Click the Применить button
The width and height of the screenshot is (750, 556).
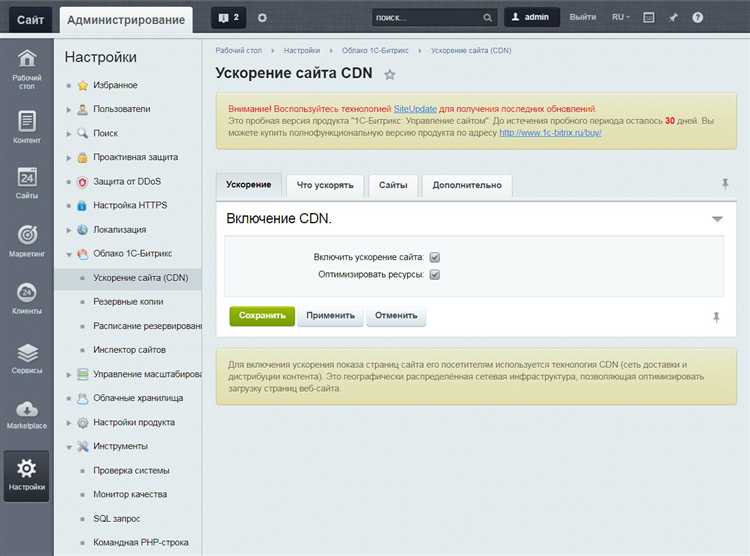point(331,316)
